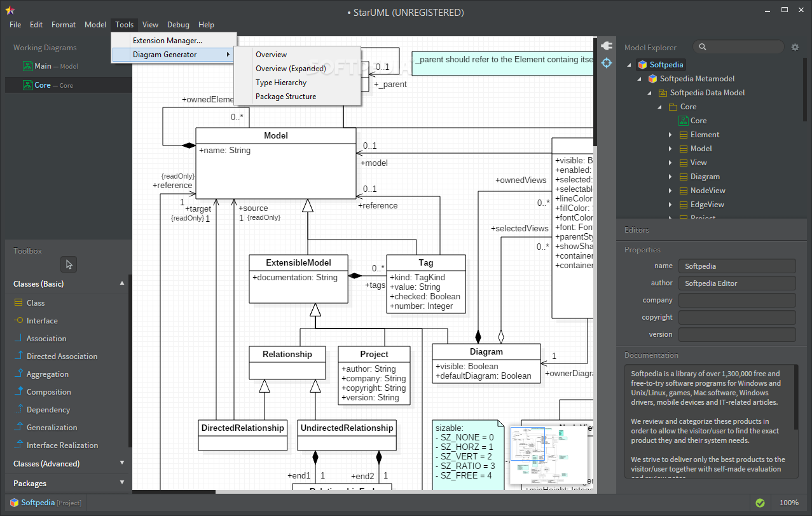Click the search magnifier in Model Explorer

click(x=702, y=47)
